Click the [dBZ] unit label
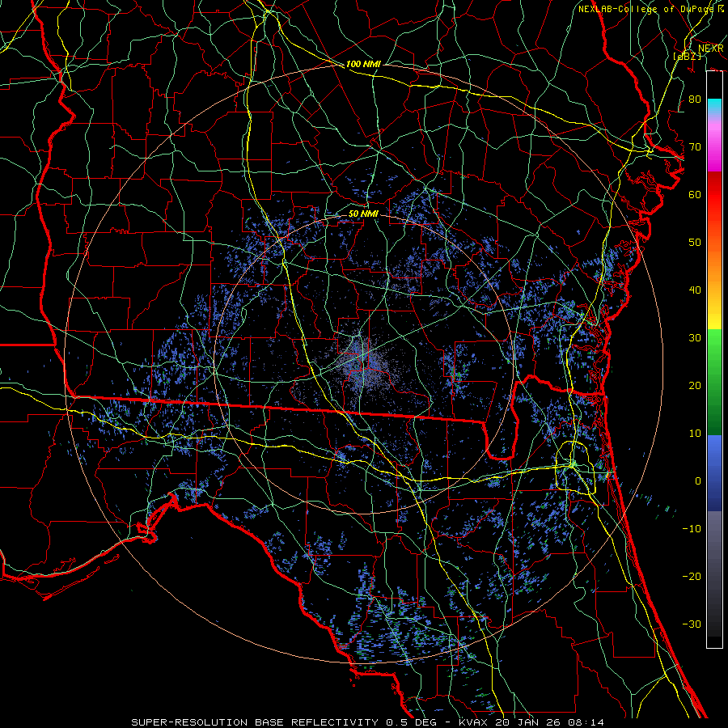The image size is (728, 728). click(687, 56)
